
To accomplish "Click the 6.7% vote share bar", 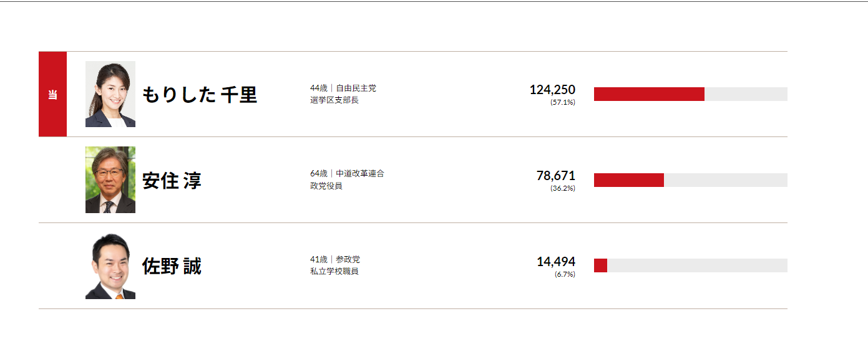I will [601, 265].
